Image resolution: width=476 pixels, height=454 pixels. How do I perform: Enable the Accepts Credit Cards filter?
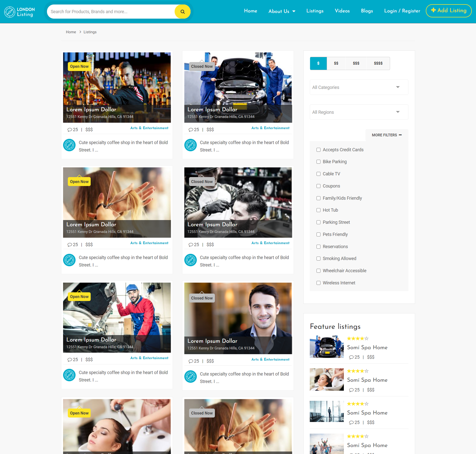pyautogui.click(x=318, y=150)
